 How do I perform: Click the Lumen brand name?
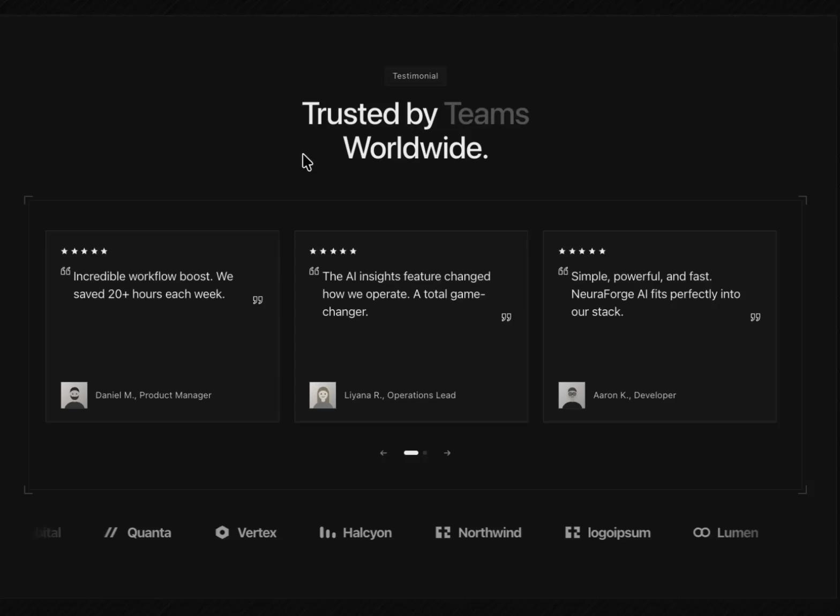[738, 533]
